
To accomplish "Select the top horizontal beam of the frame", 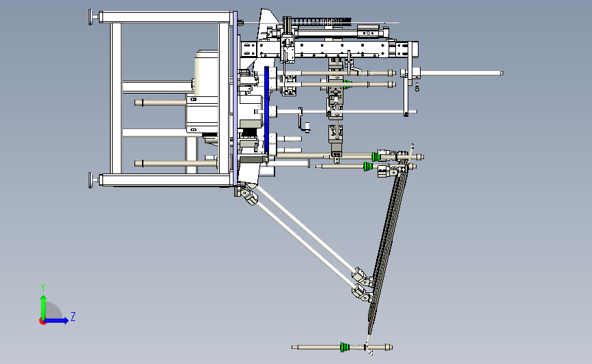I will click(x=166, y=17).
